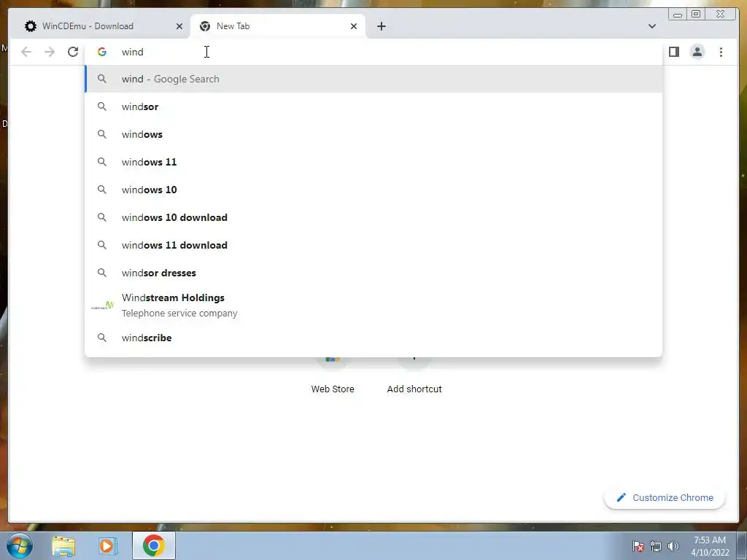747x560 pixels.
Task: Open the Windows Start menu orb
Action: [20, 545]
